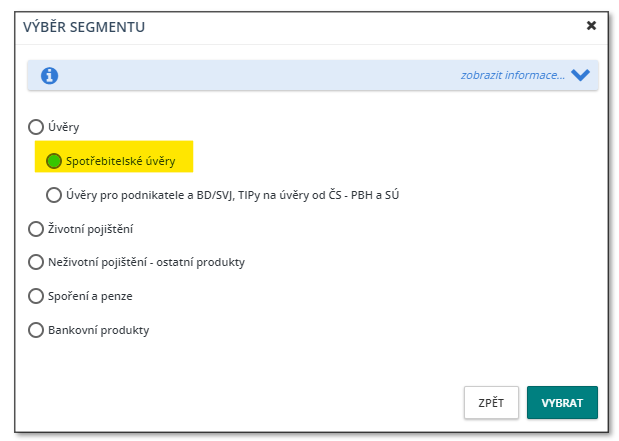Click the Životní pojištění label text
Screen dimensions: 619x441
click(x=90, y=229)
